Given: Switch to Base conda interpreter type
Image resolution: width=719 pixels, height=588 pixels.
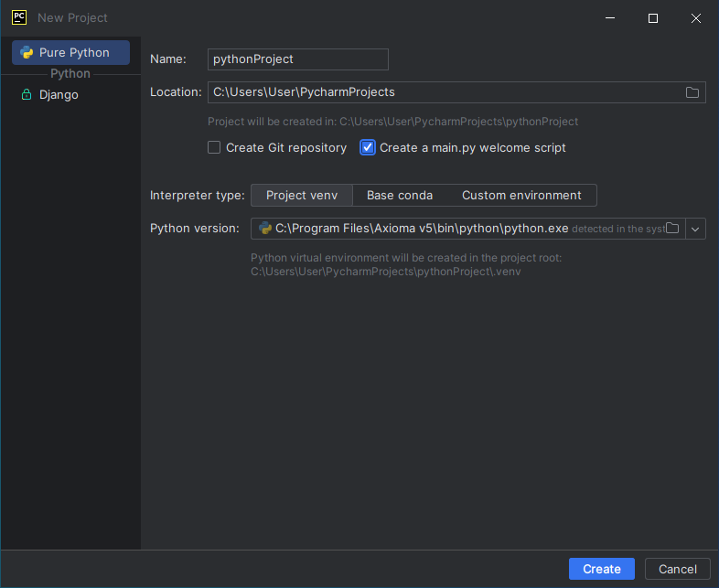Looking at the screenshot, I should (399, 195).
